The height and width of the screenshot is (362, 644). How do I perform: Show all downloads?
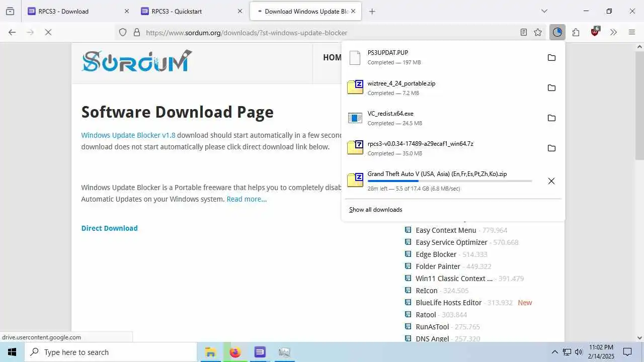click(376, 210)
